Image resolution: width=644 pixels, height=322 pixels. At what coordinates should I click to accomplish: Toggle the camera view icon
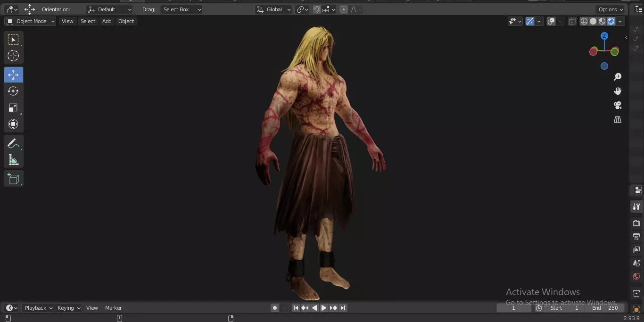tap(618, 105)
